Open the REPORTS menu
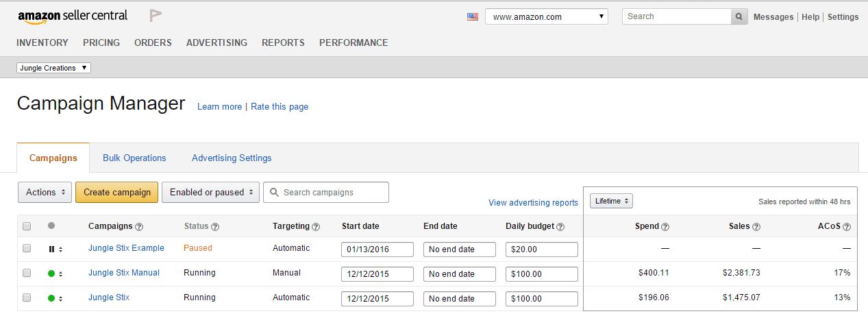The width and height of the screenshot is (868, 316). pos(283,42)
